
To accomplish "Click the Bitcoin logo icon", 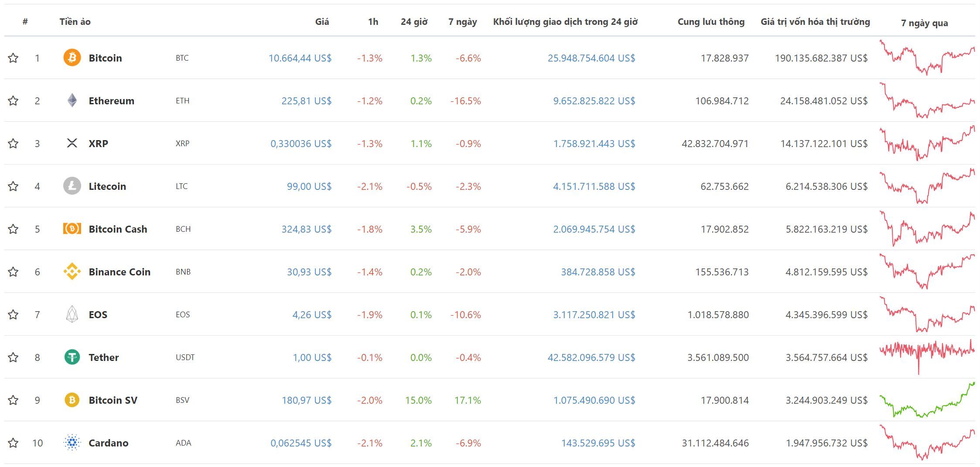I will (x=72, y=58).
